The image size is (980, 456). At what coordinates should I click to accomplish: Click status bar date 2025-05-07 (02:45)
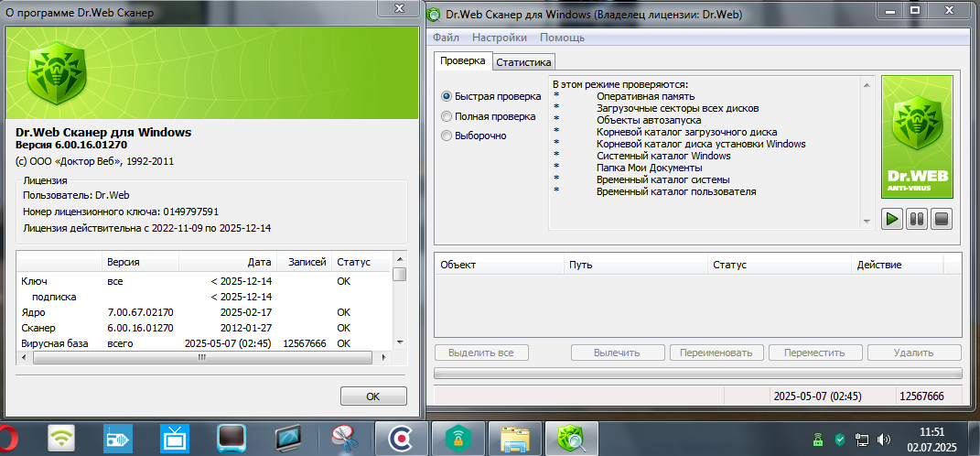coord(817,396)
